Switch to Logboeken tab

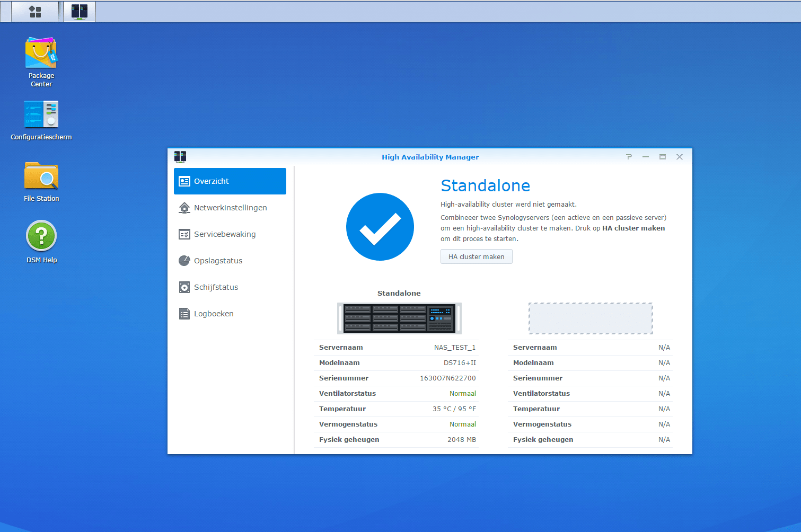click(230, 314)
